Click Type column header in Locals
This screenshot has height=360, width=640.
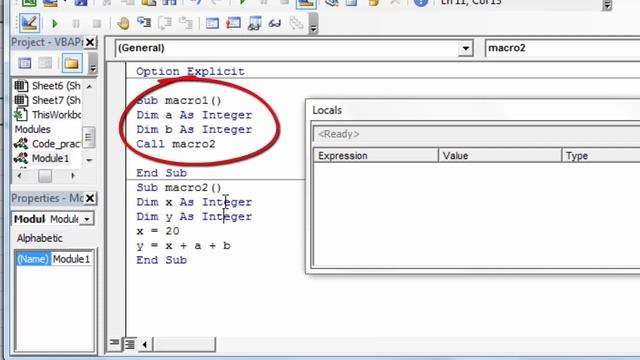[601, 156]
